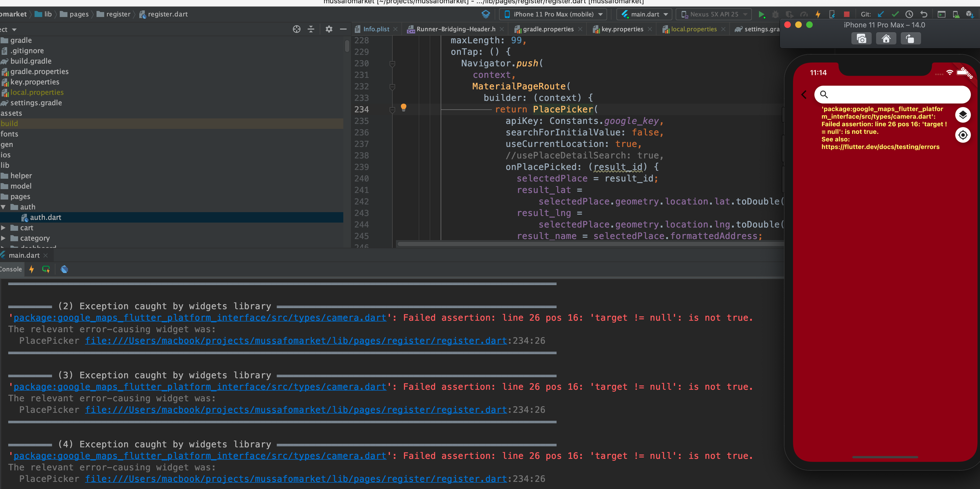
Task: Select build.gradle in project tree
Action: 31,61
